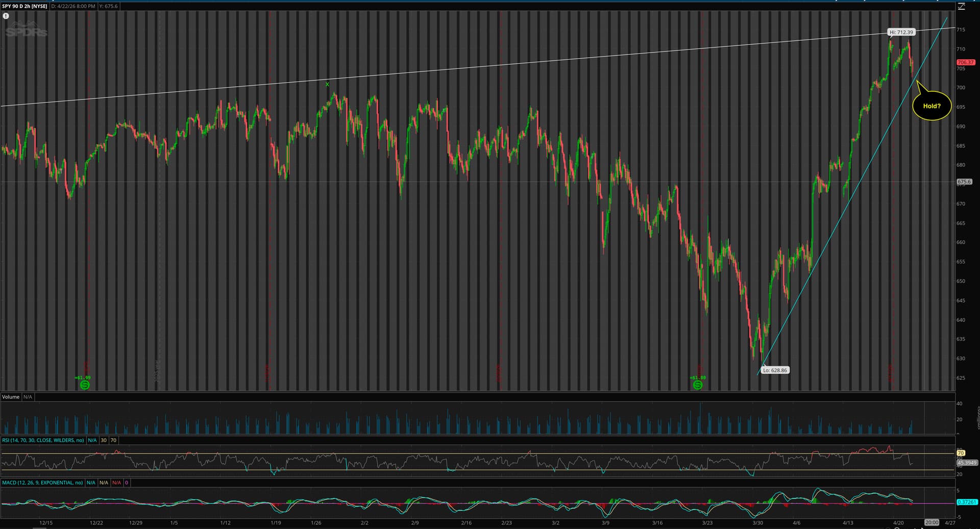Open the drawing tools icon at top right

[961, 6]
